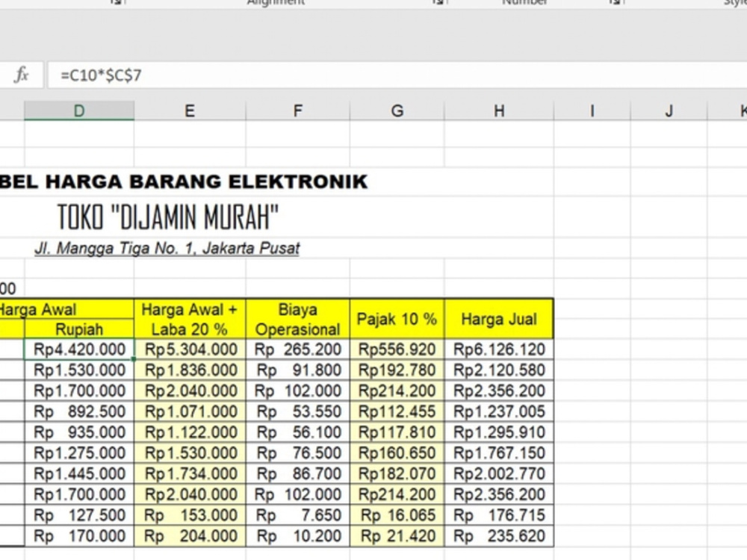Select cell with value Rp1.836.000
This screenshot has height=560, width=747.
pos(190,370)
